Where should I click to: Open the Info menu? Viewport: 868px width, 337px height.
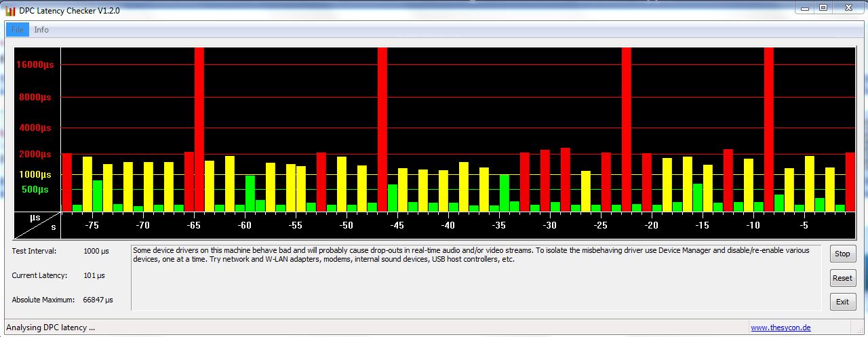coord(41,30)
